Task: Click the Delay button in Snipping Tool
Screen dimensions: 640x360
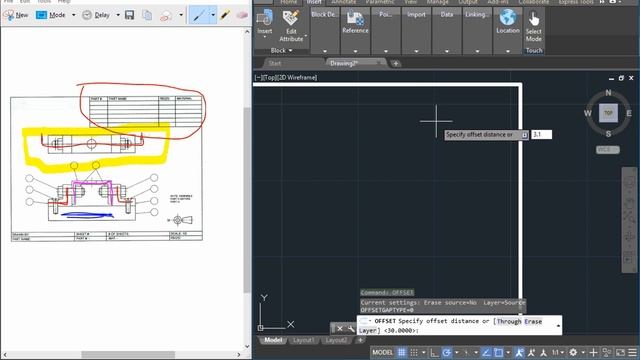Action: click(96, 15)
